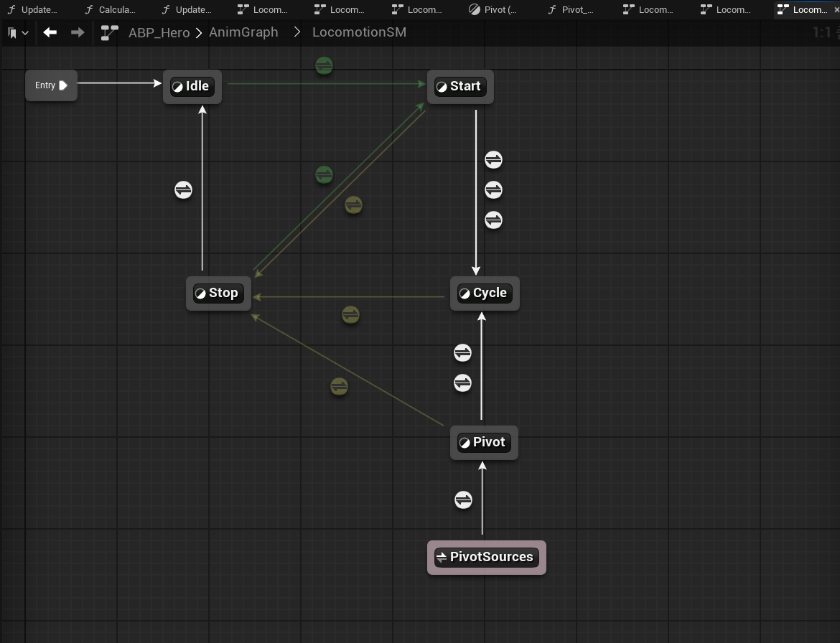Select the Start state node
Image resolution: width=840 pixels, height=643 pixels.
coord(460,87)
